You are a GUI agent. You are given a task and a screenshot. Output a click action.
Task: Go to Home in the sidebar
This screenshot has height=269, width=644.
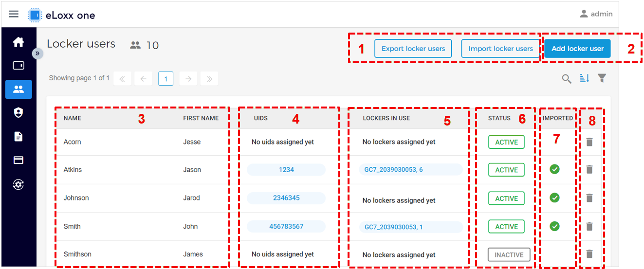[18, 42]
